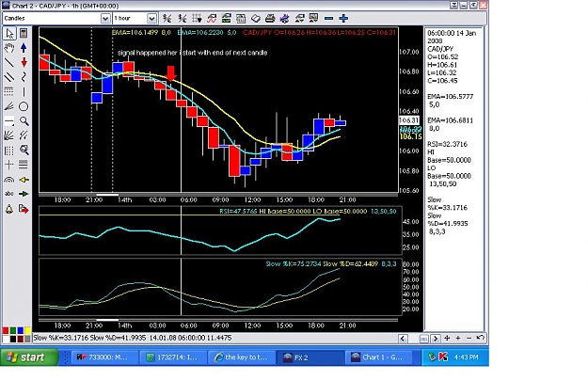The width and height of the screenshot is (588, 381).
Task: Click the grid settings toolbar icon
Action: [x=197, y=18]
